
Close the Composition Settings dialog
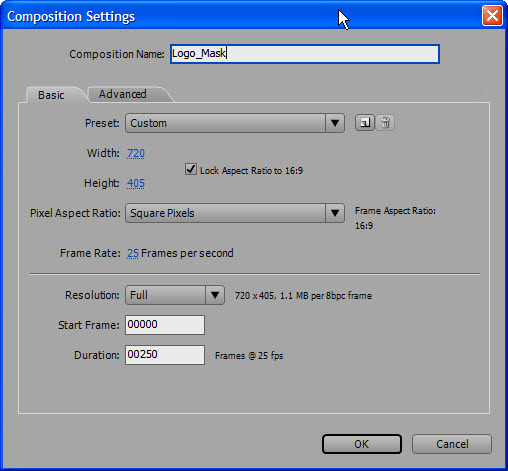click(x=492, y=16)
